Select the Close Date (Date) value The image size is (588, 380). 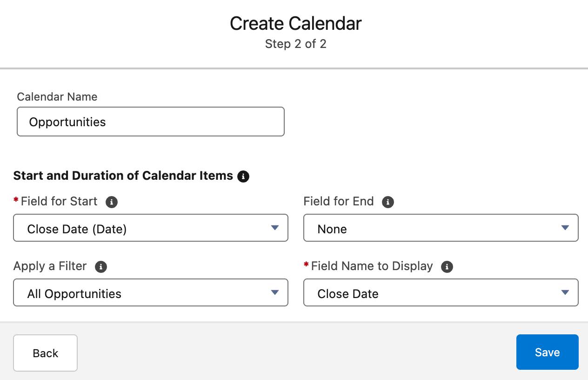[77, 229]
